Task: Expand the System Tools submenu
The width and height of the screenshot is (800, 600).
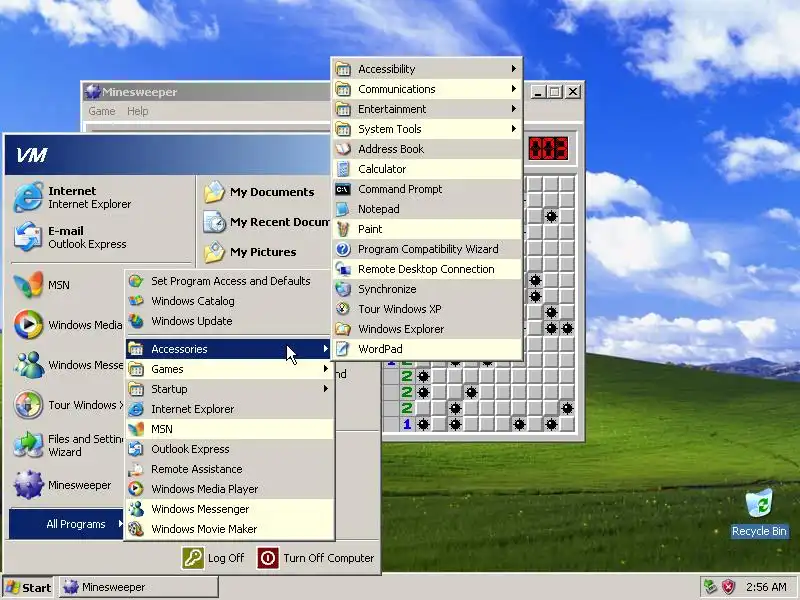Action: pyautogui.click(x=427, y=129)
